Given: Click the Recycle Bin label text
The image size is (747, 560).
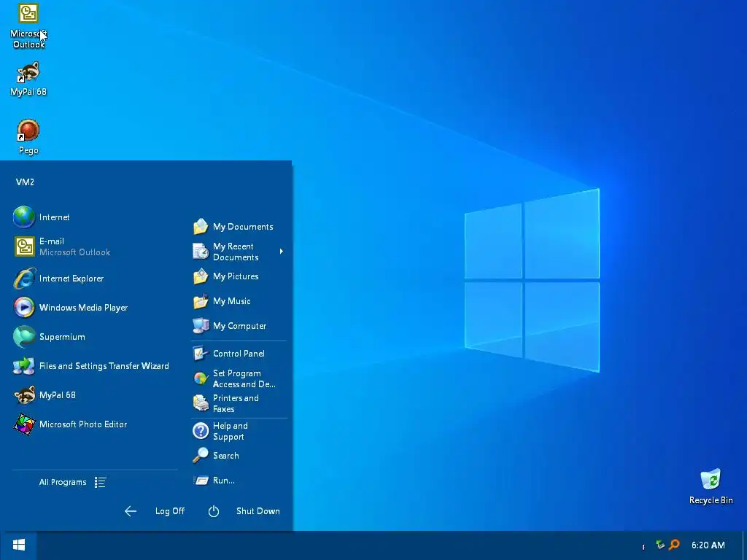Looking at the screenshot, I should point(711,500).
